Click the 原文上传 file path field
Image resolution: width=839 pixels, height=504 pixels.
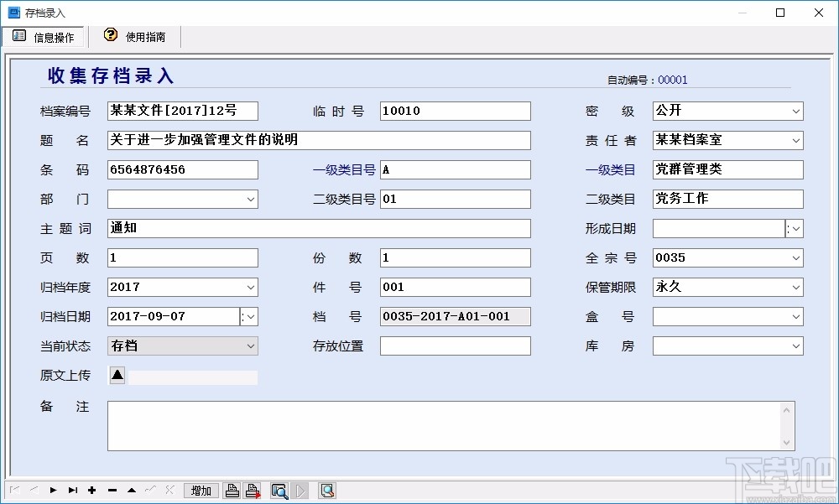pos(193,377)
